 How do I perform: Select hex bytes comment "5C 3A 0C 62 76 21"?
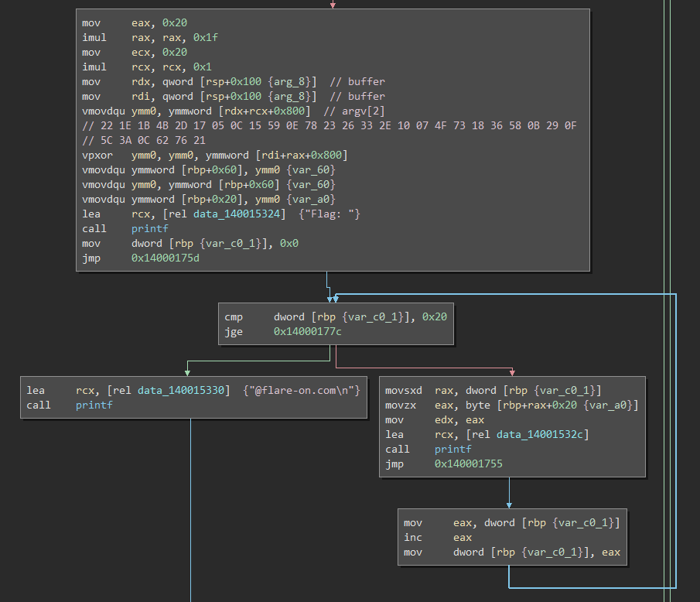pos(144,140)
